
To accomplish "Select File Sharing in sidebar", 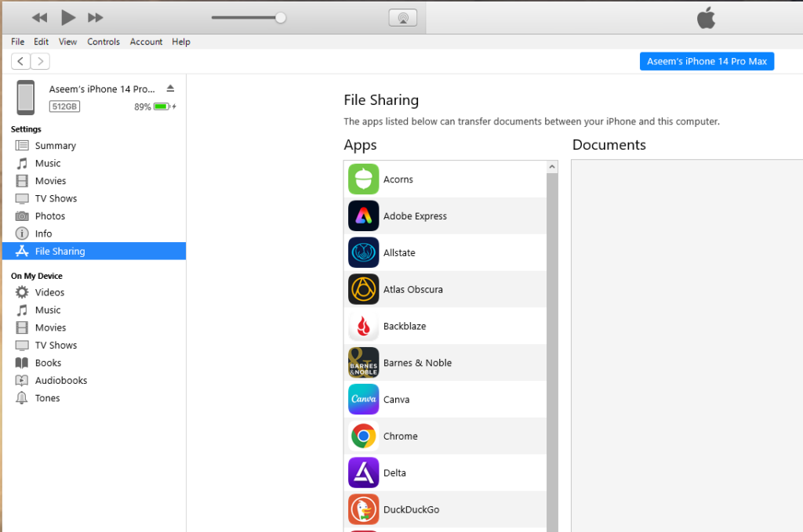I will (x=94, y=252).
